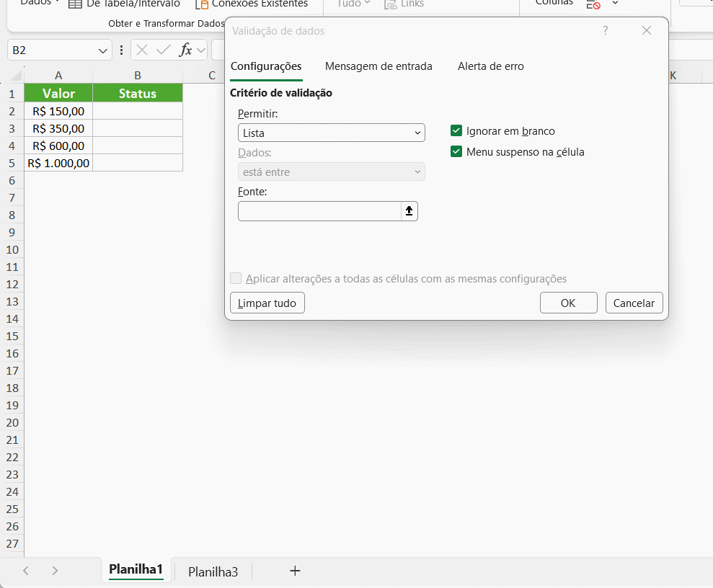Switch to the Mensagem de entrada tab
713x588 pixels.
point(378,66)
